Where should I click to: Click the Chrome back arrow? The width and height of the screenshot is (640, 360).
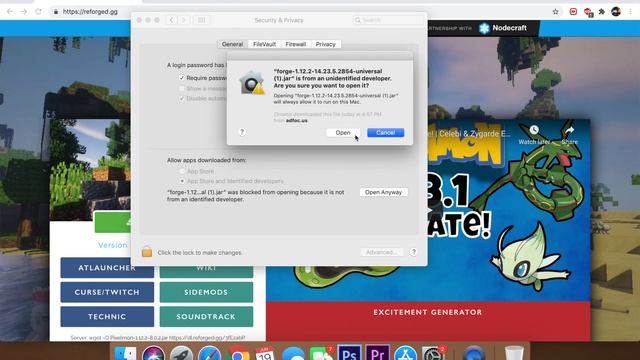point(9,11)
